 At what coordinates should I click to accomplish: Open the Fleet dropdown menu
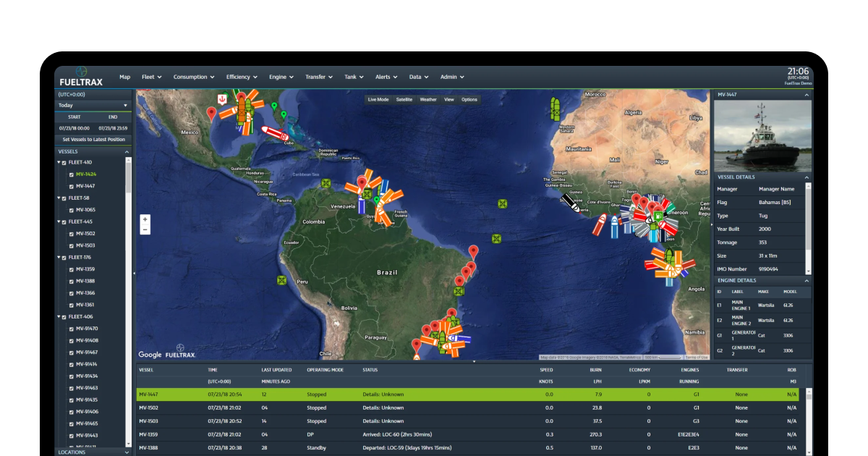point(151,77)
